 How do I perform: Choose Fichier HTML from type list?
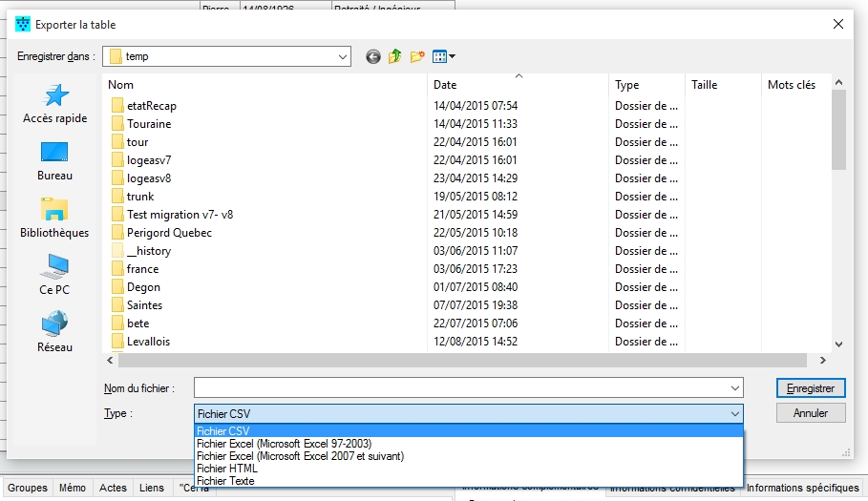(x=226, y=469)
